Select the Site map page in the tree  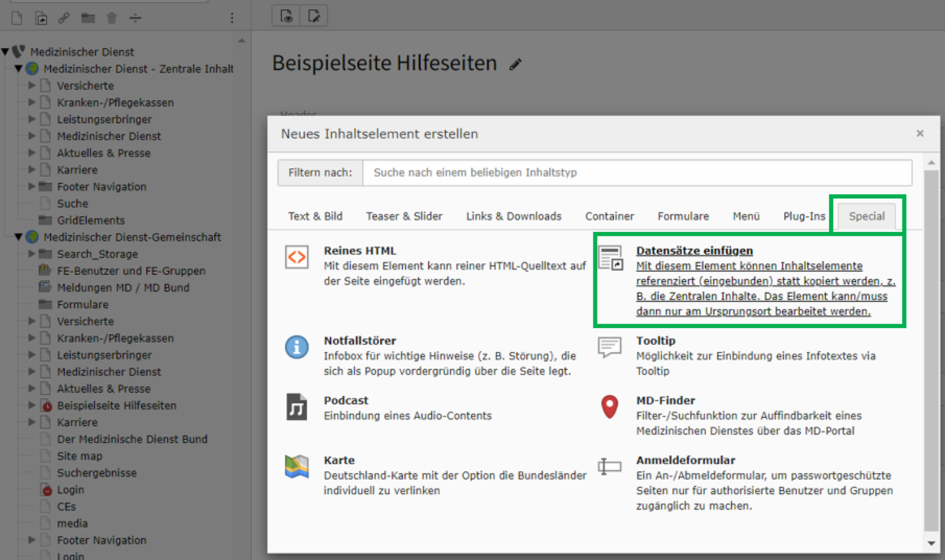click(x=80, y=456)
